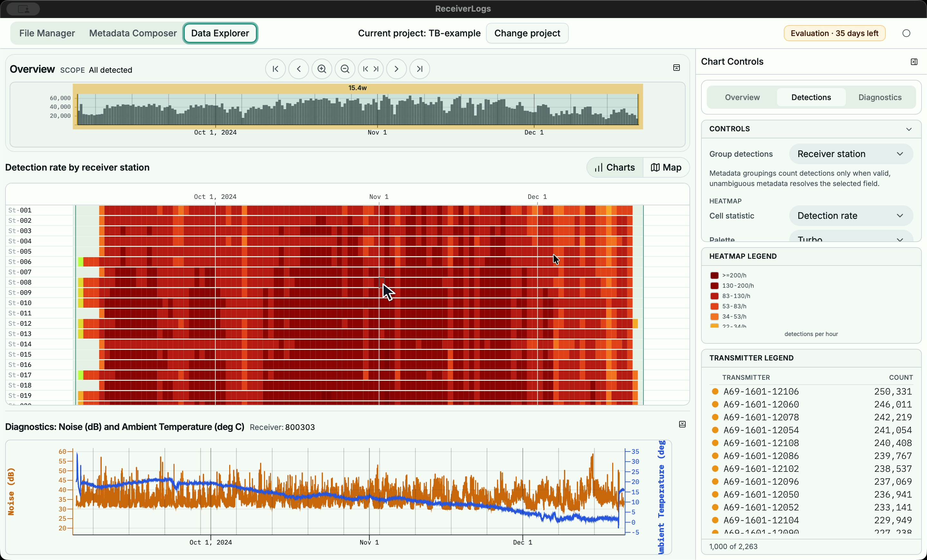Click the St-001 heatmap row label
927x560 pixels.
20,210
